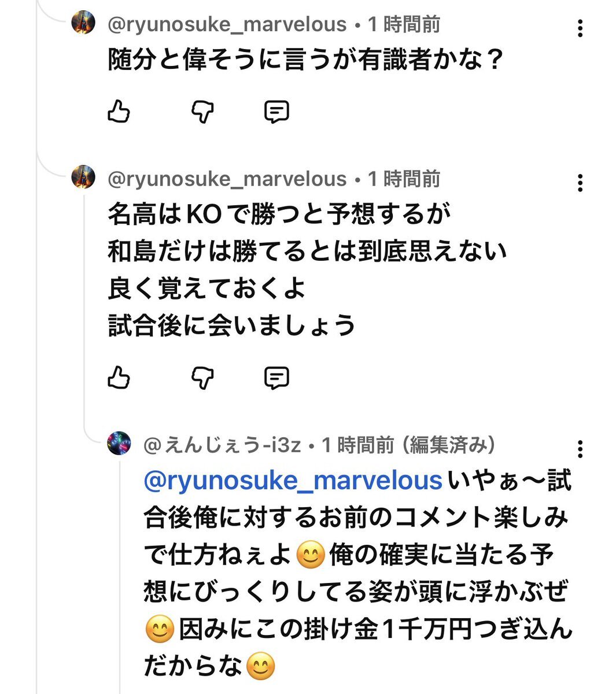The image size is (616, 694).
Task: Reply to the 随分と偉そうに comment
Action: pyautogui.click(x=276, y=111)
